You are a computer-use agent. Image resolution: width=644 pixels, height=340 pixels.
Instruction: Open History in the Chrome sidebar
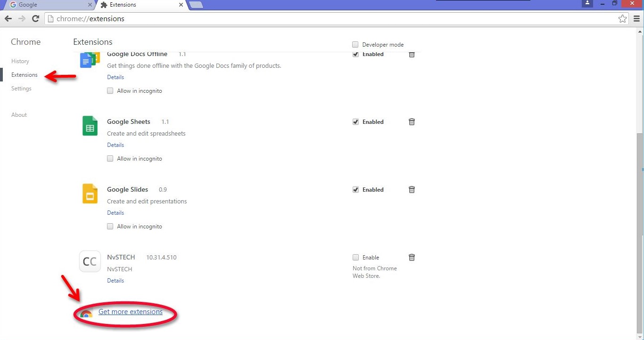pyautogui.click(x=20, y=61)
